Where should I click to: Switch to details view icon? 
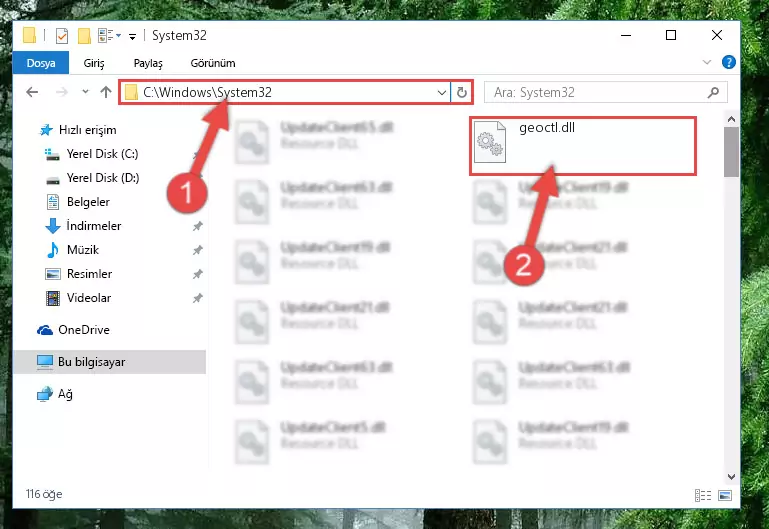(703, 495)
